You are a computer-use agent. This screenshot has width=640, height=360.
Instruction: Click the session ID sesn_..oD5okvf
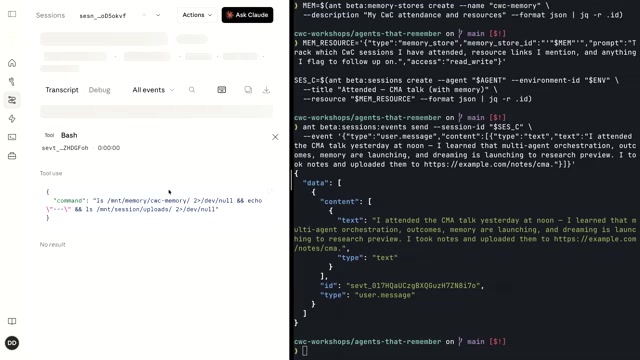[102, 16]
